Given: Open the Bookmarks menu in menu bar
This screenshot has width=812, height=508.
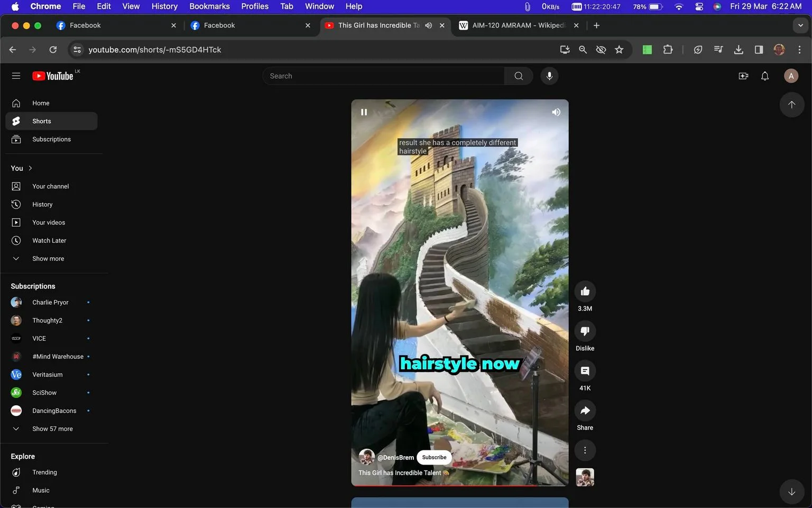Looking at the screenshot, I should [209, 6].
